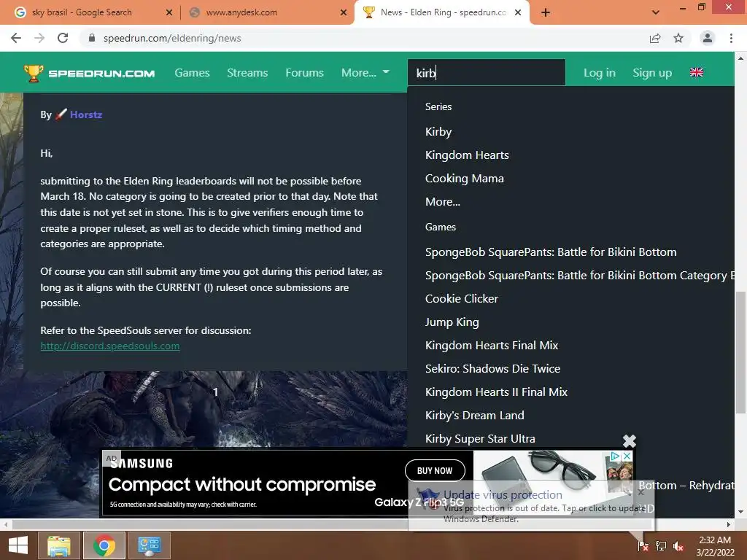
Task: Open File Explorer from taskbar
Action: pyautogui.click(x=58, y=545)
